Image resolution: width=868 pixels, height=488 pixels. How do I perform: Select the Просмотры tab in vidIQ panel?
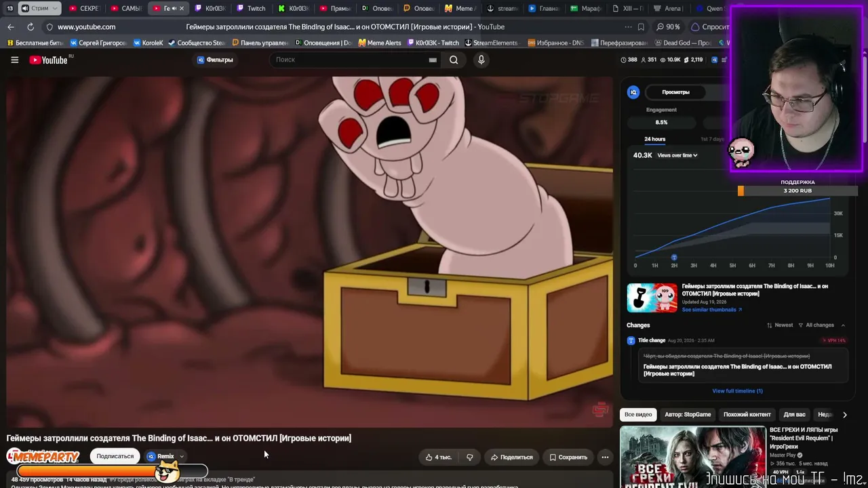[x=675, y=92]
